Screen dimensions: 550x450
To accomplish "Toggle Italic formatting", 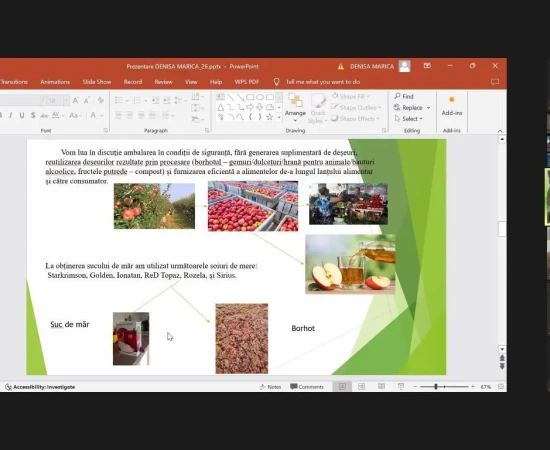I will coord(11,115).
